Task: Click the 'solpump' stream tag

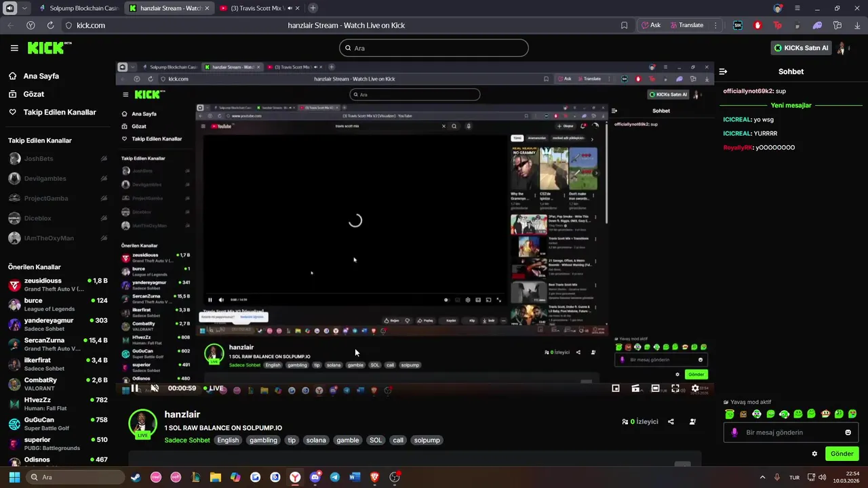Action: 427,440
